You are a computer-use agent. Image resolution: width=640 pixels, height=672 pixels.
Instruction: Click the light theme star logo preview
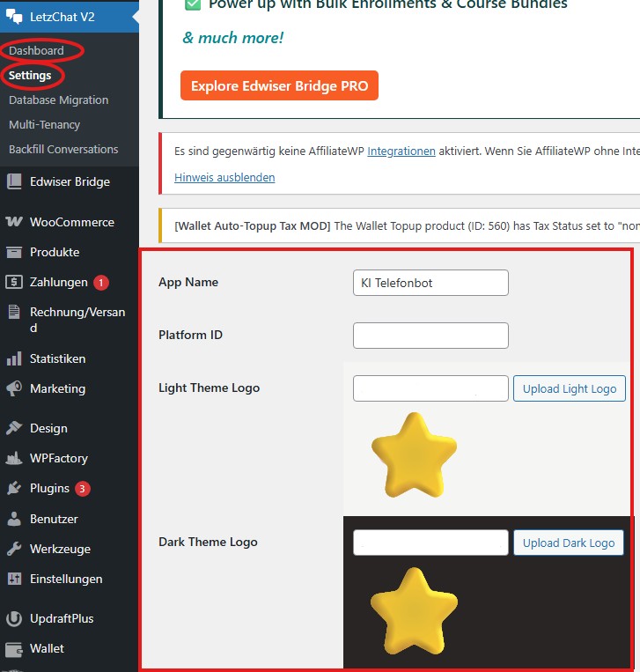pos(415,455)
